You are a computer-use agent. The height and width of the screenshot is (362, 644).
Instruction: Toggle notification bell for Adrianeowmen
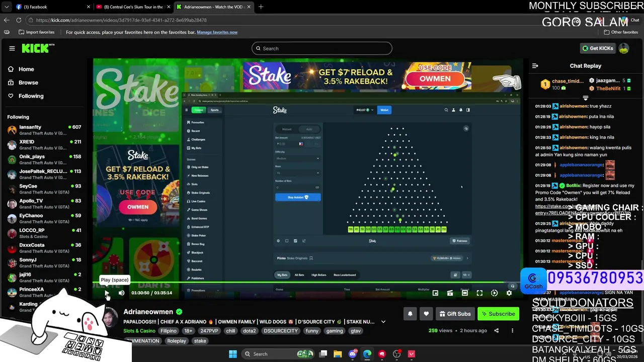410,314
